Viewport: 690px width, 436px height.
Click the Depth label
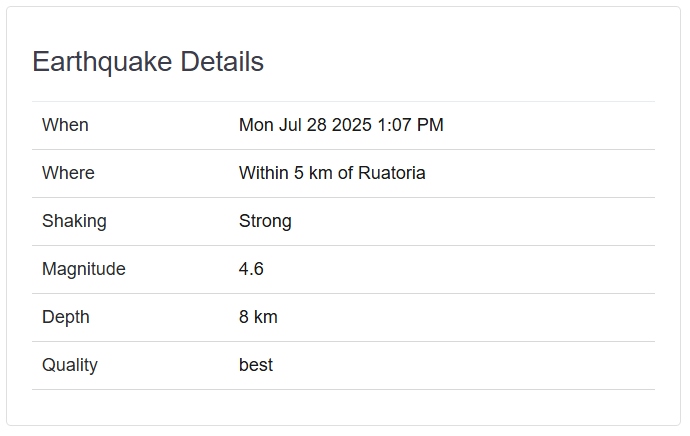tap(66, 317)
